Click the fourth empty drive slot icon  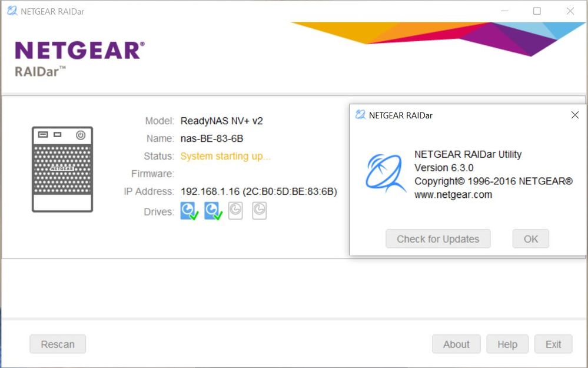pos(259,210)
